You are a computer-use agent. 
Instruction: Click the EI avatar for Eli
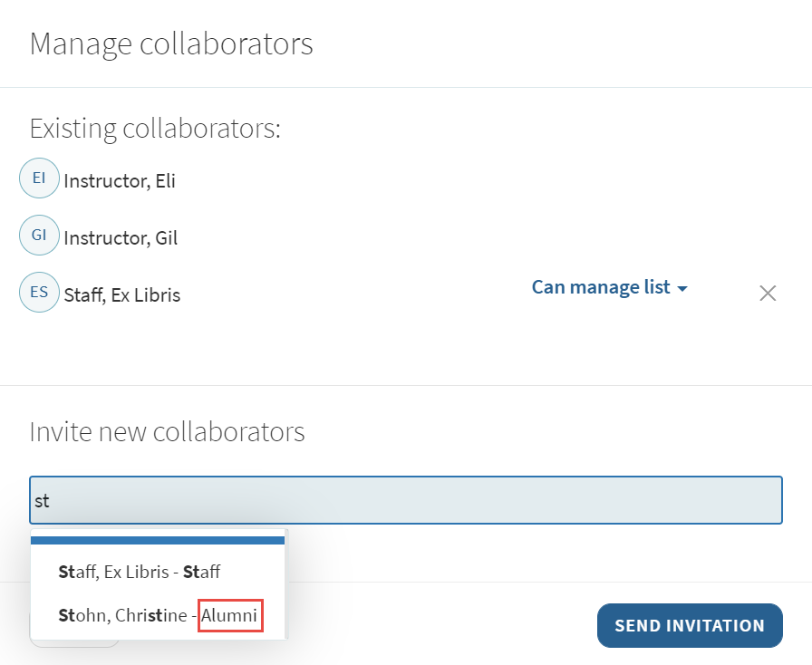tap(39, 178)
